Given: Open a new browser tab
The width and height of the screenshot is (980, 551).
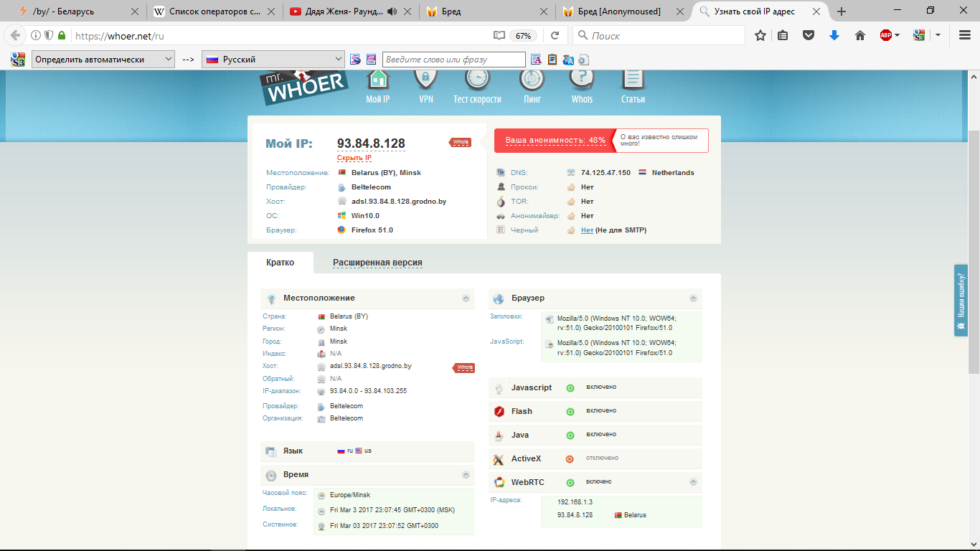Looking at the screenshot, I should 842,11.
